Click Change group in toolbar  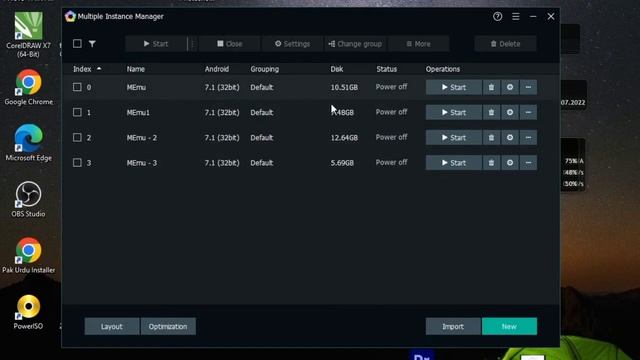pyautogui.click(x=356, y=44)
